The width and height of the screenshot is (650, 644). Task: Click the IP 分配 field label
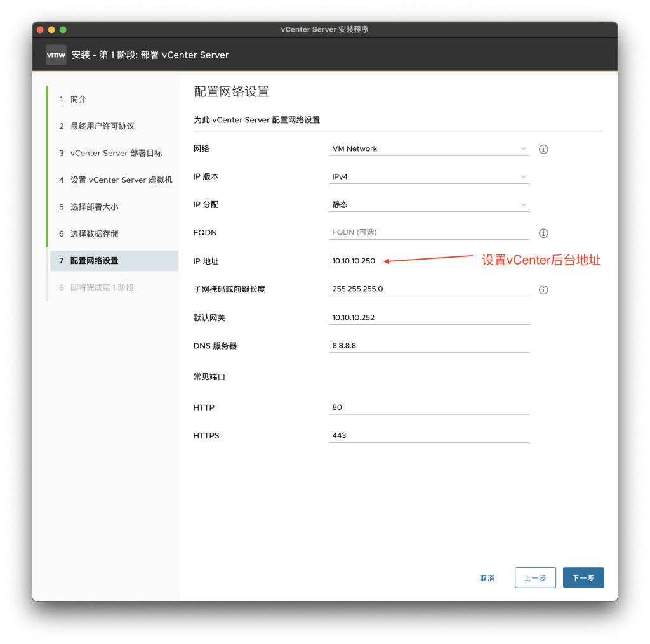[206, 205]
